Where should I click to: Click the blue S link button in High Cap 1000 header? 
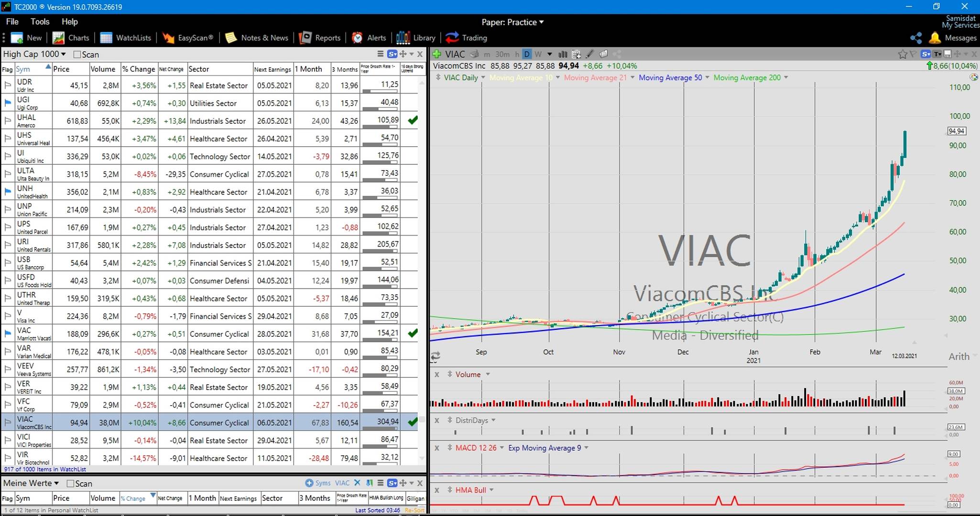tap(392, 54)
